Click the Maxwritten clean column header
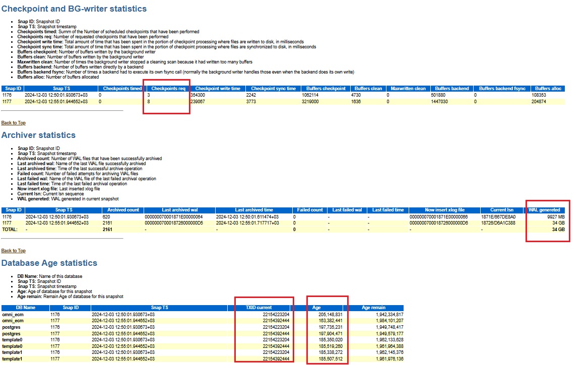This screenshot has height=365, width=588. (x=408, y=89)
